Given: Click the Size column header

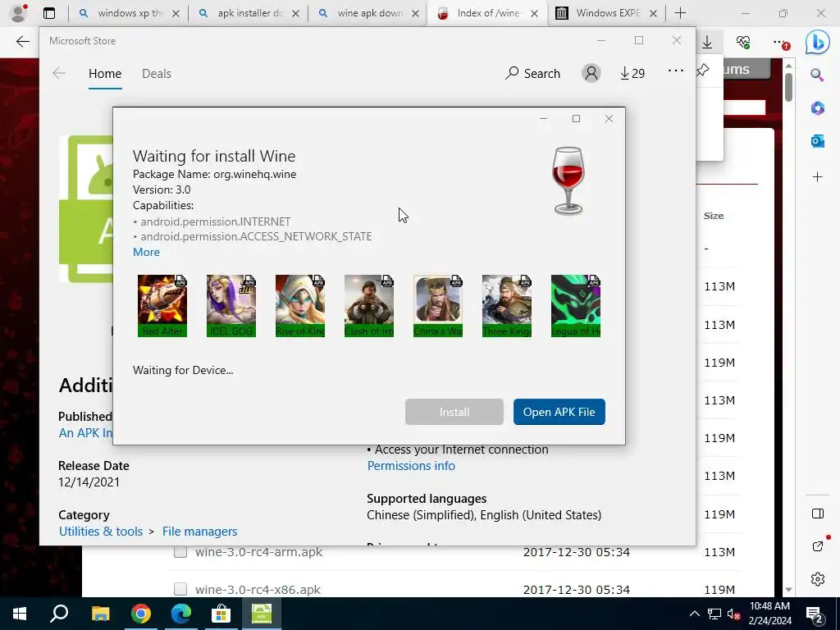Looking at the screenshot, I should (x=714, y=216).
